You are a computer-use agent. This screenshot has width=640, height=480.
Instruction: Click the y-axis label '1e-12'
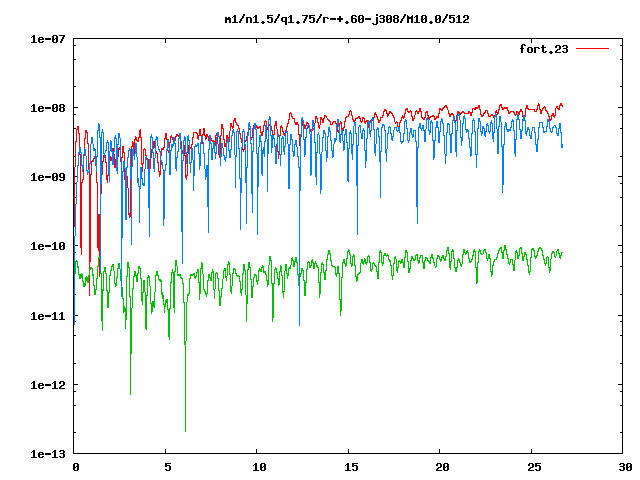[x=48, y=385]
